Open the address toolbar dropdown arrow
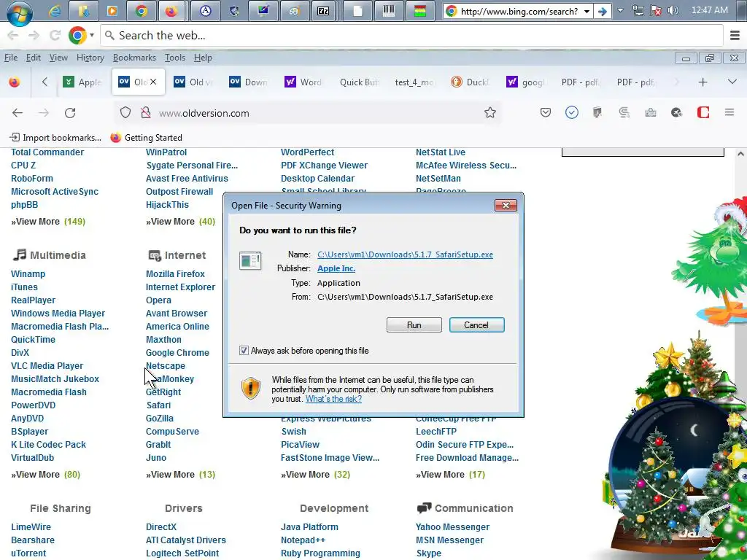The height and width of the screenshot is (560, 747). (587, 11)
